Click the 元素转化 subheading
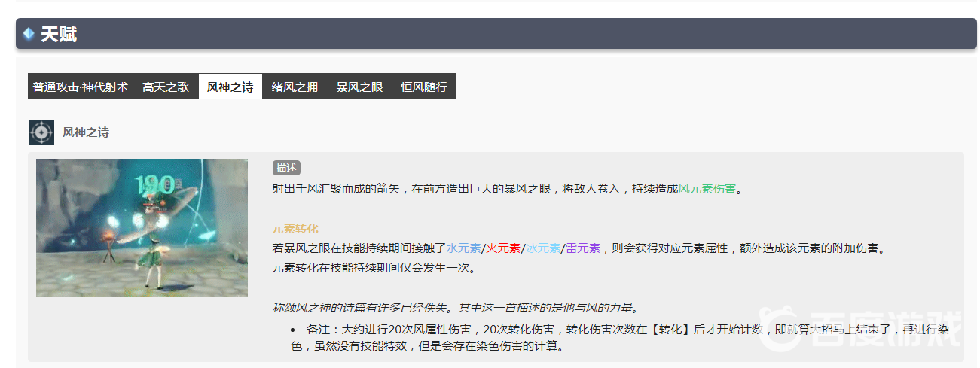This screenshot has height=368, width=980. click(295, 228)
